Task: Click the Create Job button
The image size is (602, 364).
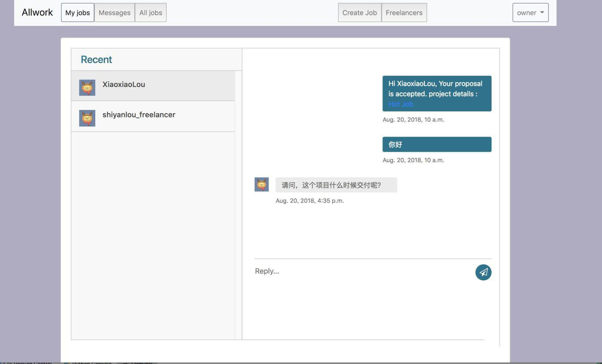Action: coord(360,13)
